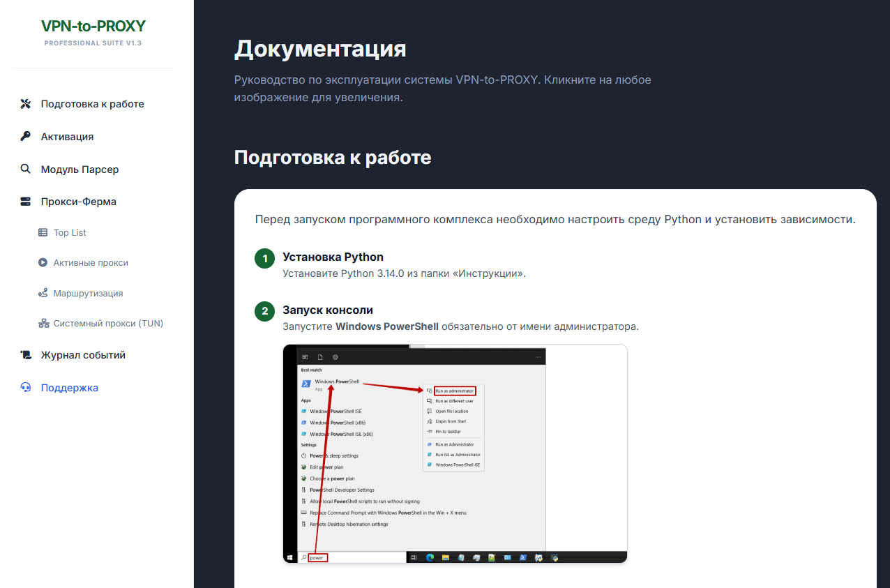Click the sentence starting "Запустите Windows PowerShell"
890x588 pixels.
tap(460, 326)
